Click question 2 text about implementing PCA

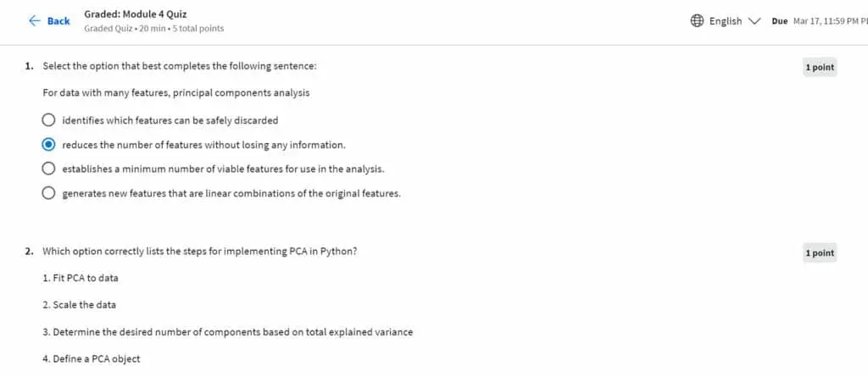tap(199, 252)
